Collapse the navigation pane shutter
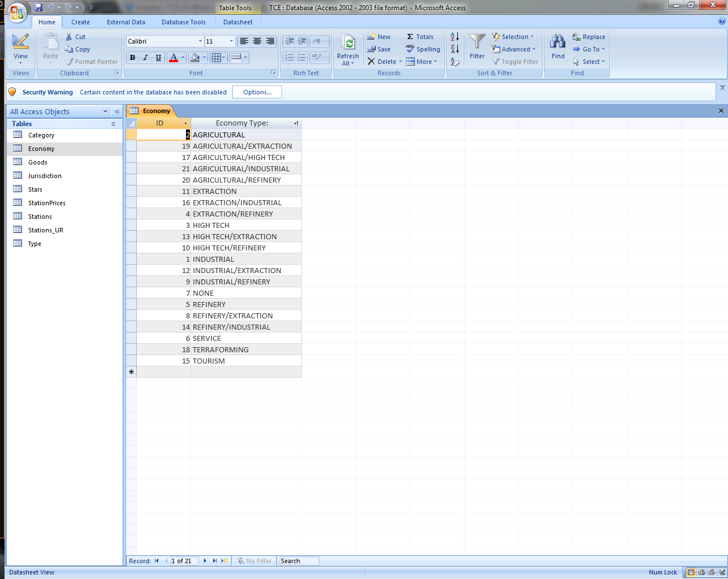 pos(117,111)
